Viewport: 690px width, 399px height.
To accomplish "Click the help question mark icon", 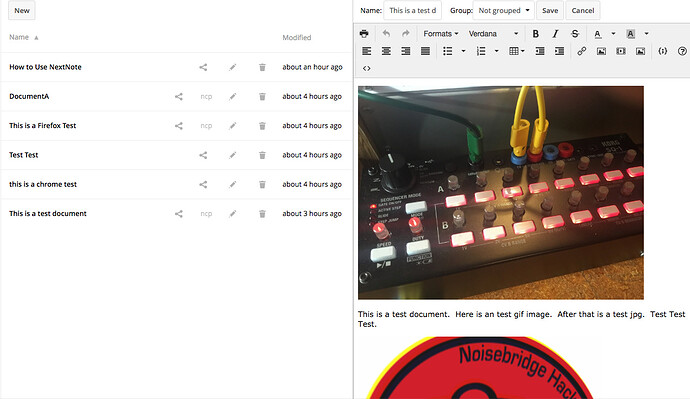I will (x=682, y=51).
